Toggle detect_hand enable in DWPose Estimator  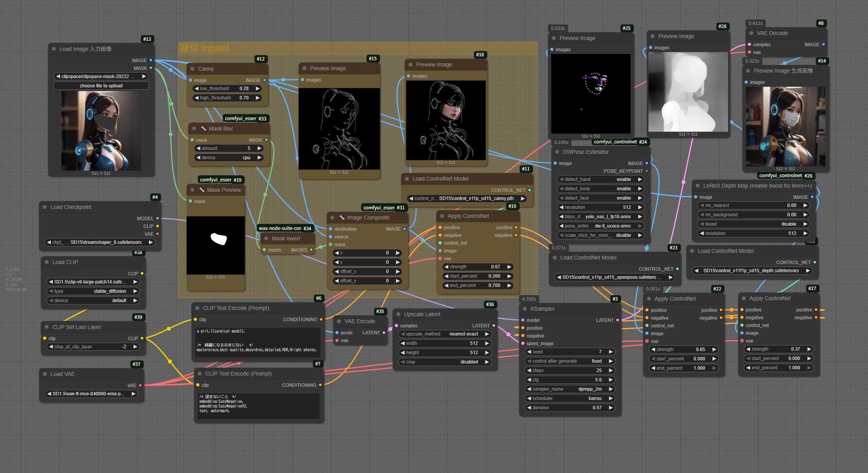[x=600, y=179]
